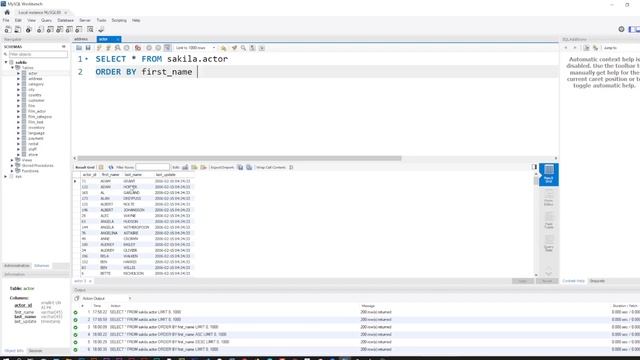Open the Database menu

pos(65,20)
